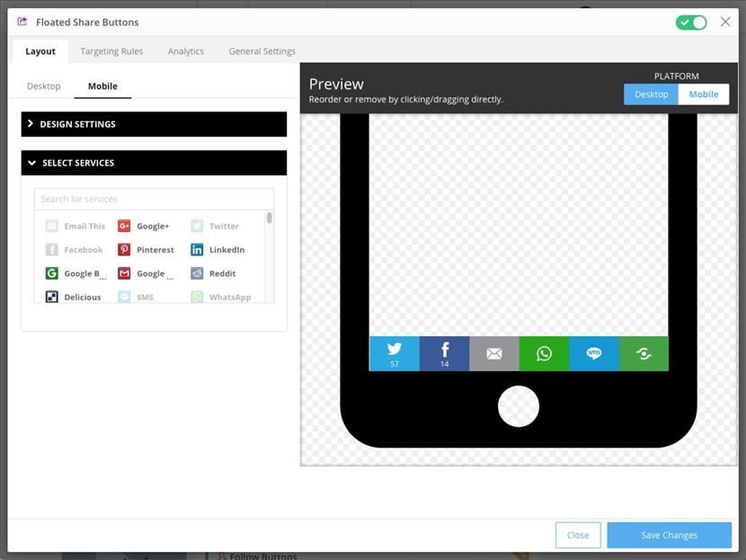Select the Desktop layout sub-tab

coord(44,86)
